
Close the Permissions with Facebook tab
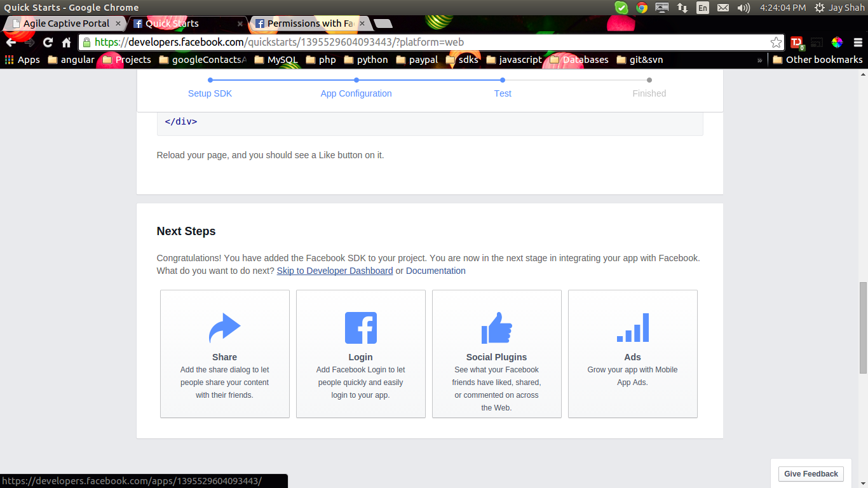point(362,24)
